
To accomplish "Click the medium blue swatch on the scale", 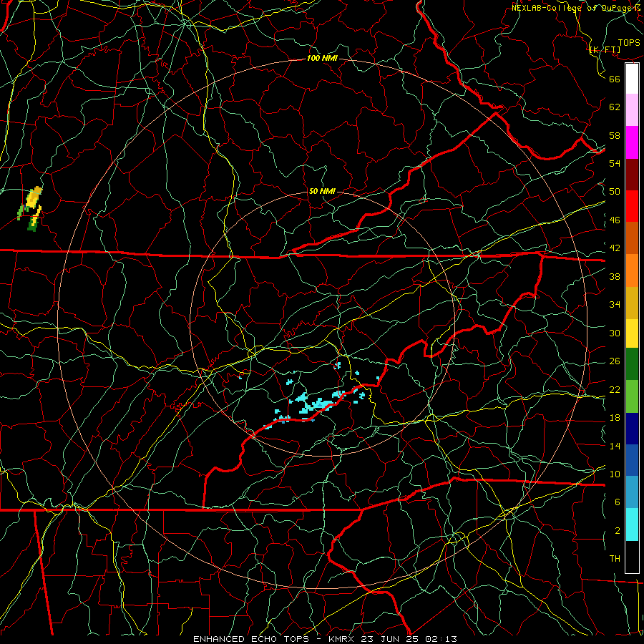I will (632, 460).
